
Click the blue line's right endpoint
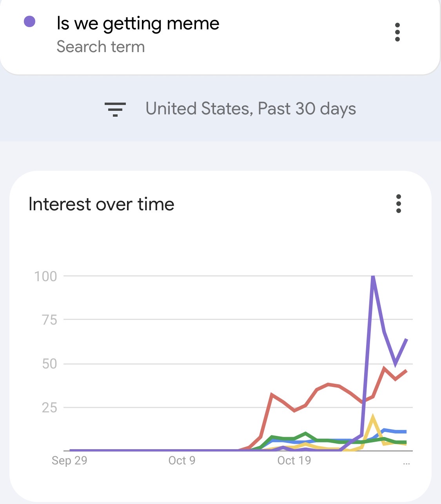405,432
